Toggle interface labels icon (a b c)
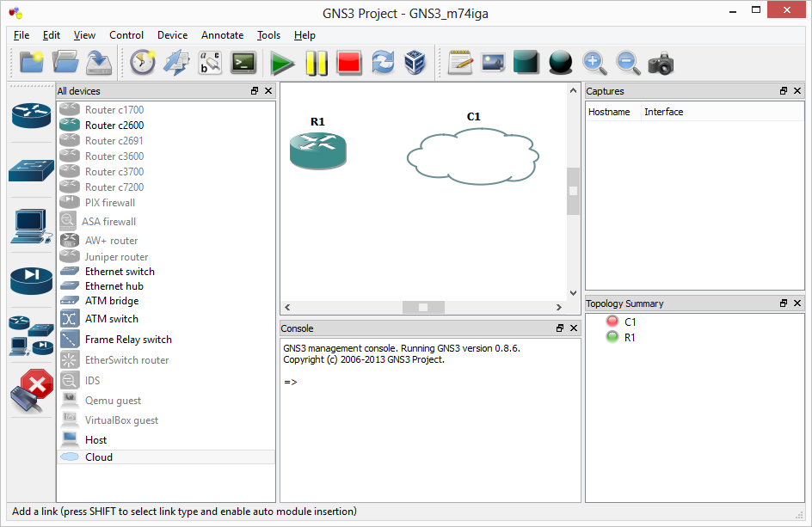 coord(210,63)
